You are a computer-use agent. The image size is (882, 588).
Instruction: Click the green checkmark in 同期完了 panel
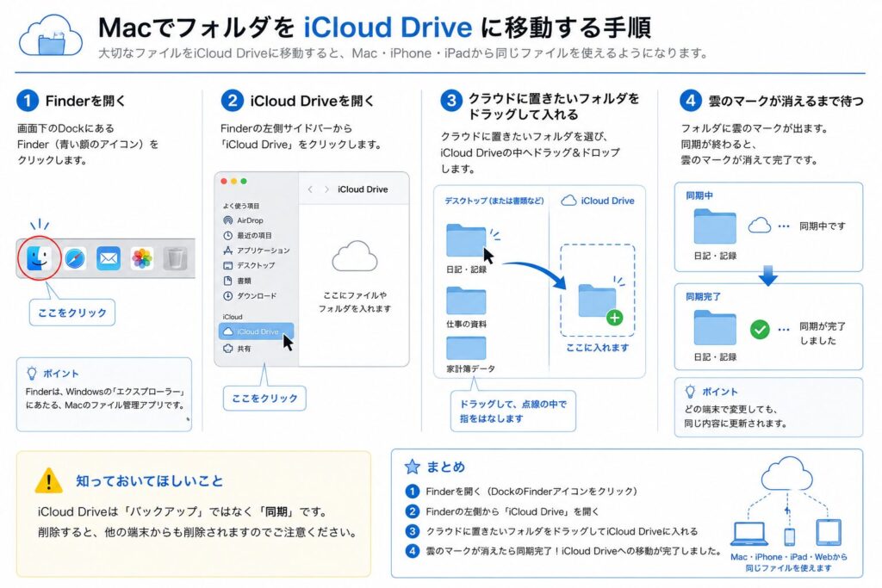pos(760,329)
